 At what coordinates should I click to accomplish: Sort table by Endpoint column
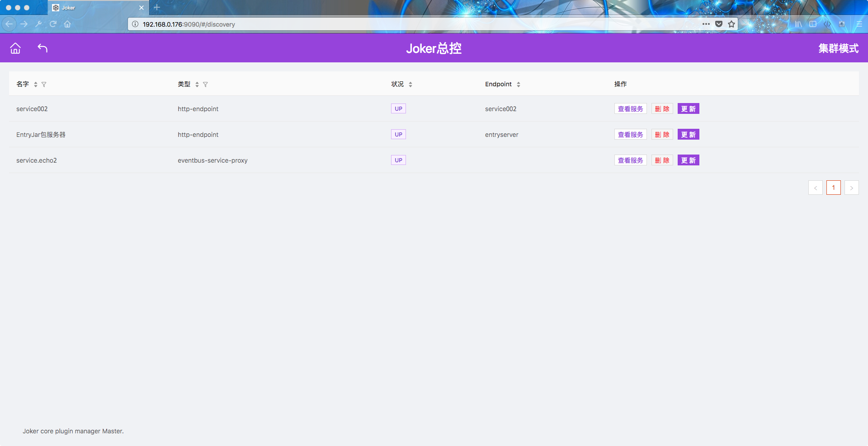coord(519,85)
